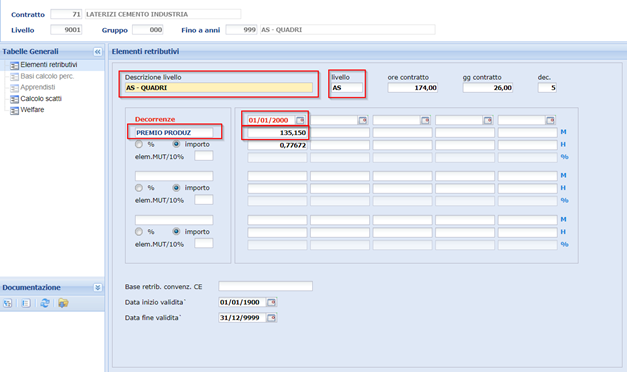Click the livello field containing AS
This screenshot has width=627, height=372.
(347, 88)
